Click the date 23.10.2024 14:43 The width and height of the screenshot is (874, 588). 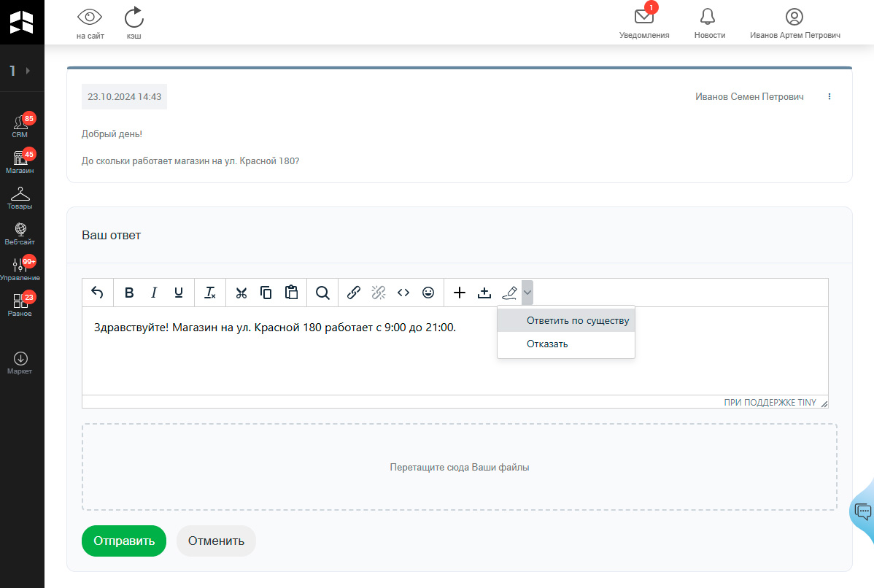[x=124, y=96]
